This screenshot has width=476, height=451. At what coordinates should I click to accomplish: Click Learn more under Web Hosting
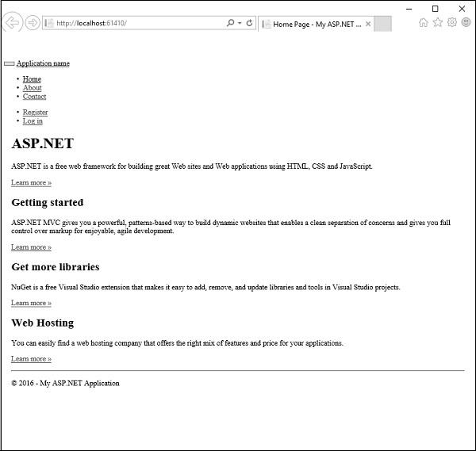point(31,359)
